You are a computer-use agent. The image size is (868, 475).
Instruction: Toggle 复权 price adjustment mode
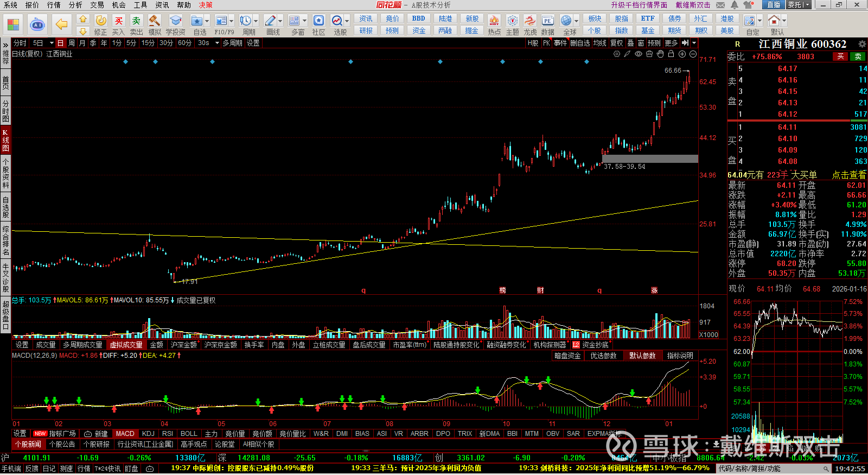pos(617,43)
